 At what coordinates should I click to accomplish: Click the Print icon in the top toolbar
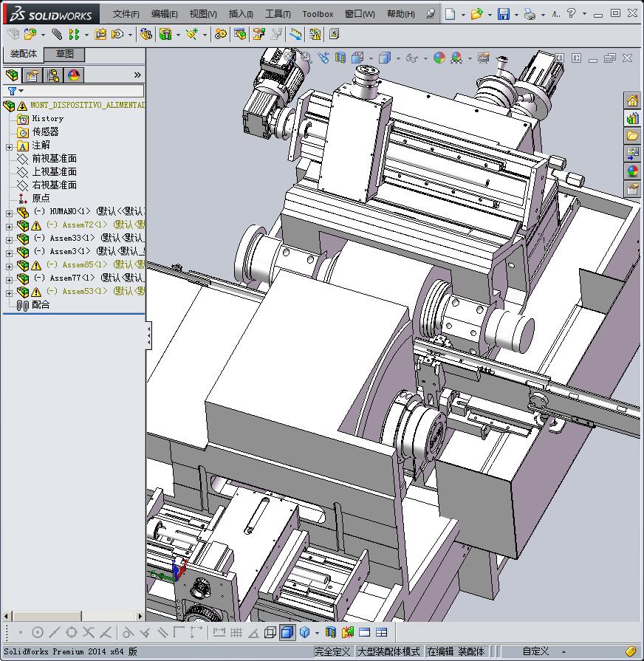[530, 14]
